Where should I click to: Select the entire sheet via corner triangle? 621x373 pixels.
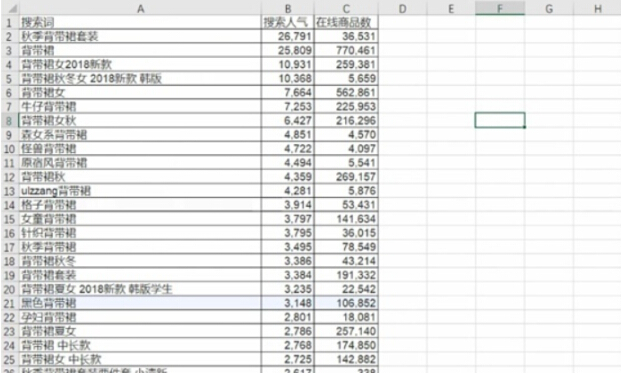click(x=10, y=8)
